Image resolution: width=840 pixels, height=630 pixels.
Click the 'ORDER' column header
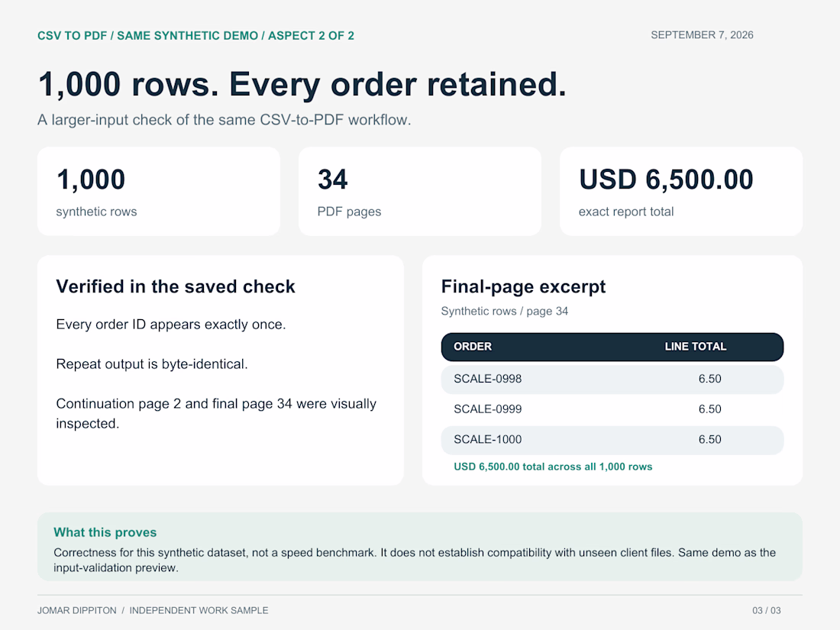coord(473,347)
